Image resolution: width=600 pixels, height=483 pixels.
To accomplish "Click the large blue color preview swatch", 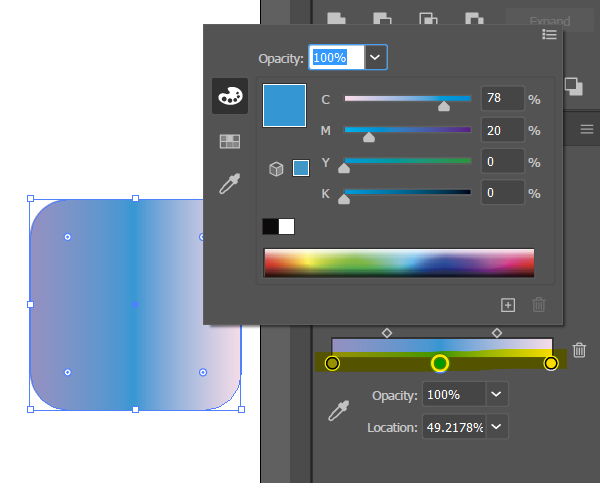I will [284, 106].
